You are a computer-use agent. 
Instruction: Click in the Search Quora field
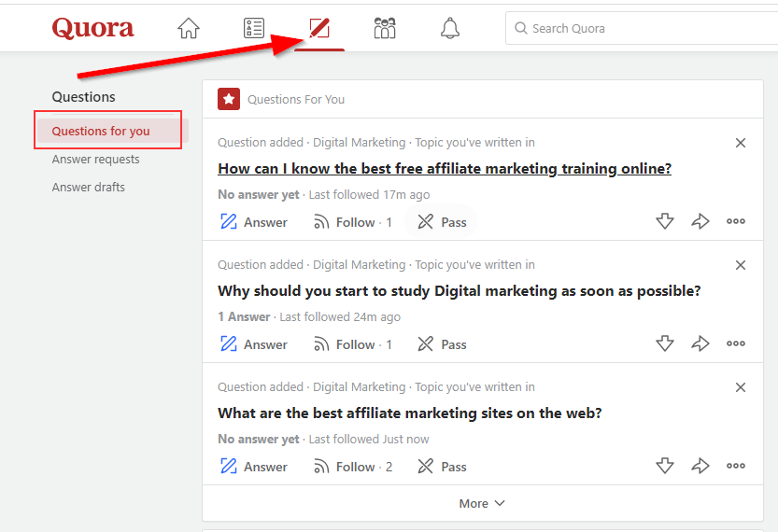(642, 28)
